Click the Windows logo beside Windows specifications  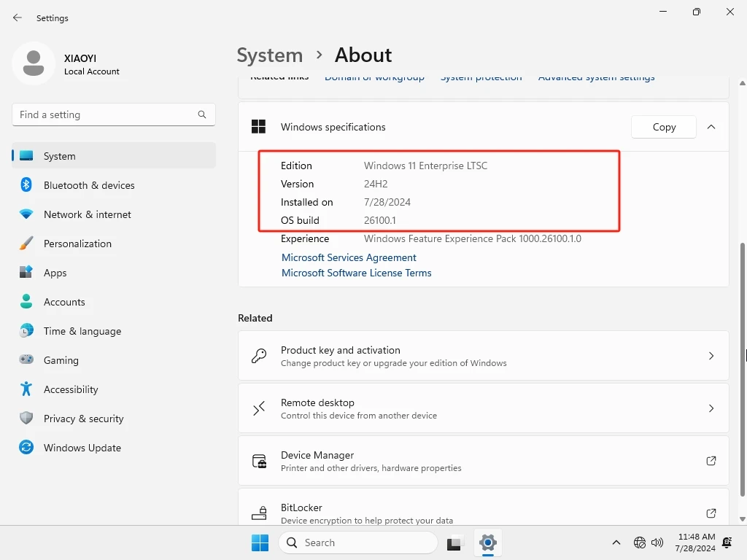tap(259, 127)
